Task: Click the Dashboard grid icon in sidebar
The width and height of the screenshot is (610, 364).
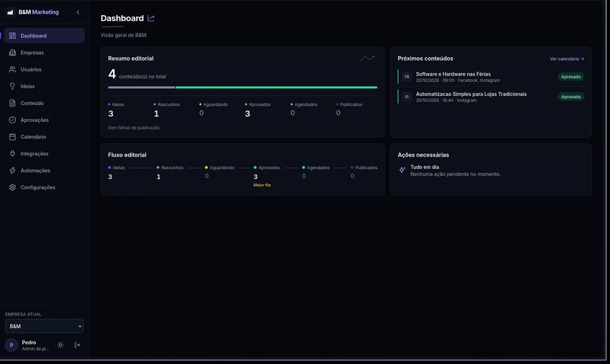Action: tap(13, 36)
